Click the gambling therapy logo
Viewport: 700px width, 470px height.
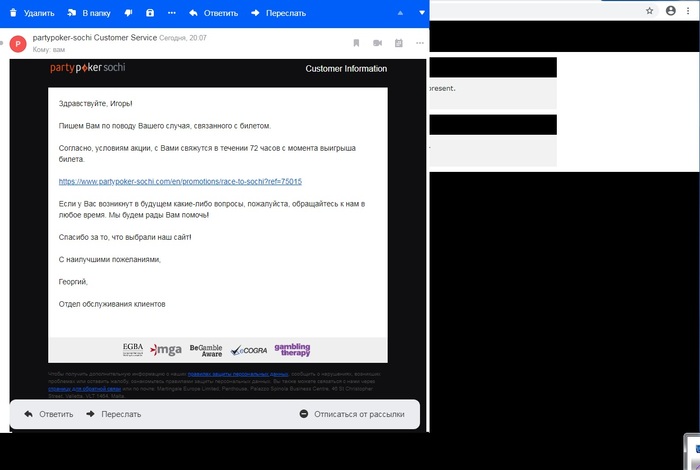click(x=292, y=349)
